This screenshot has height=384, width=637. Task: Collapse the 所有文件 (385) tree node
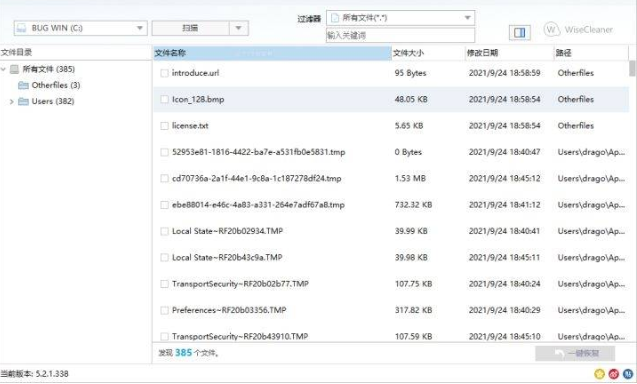click(4, 69)
